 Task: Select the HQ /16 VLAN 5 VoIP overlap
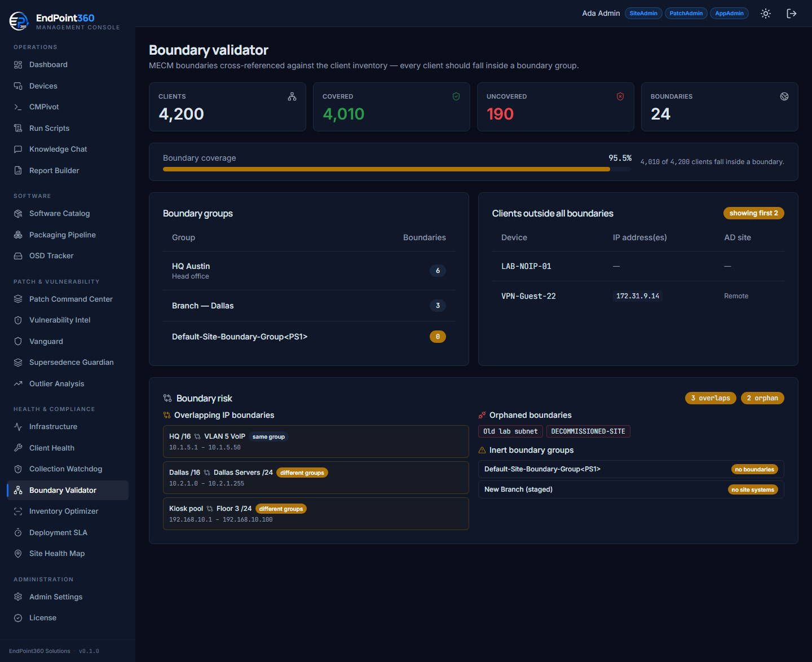[x=316, y=442]
